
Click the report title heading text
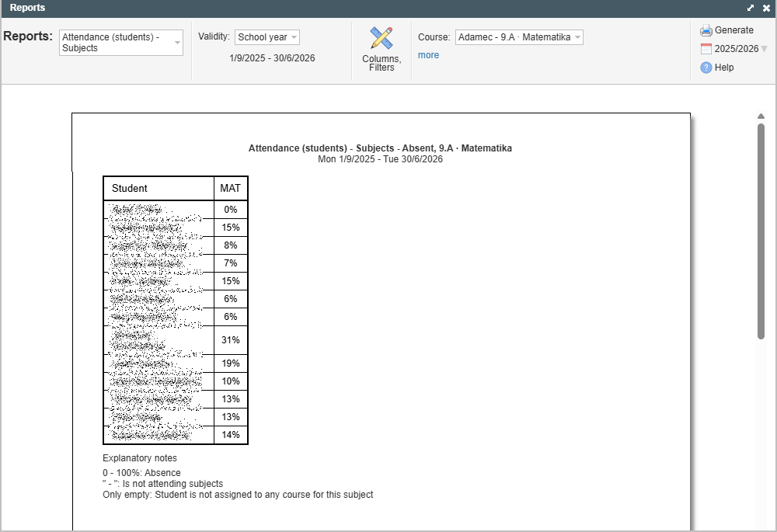pyautogui.click(x=380, y=148)
